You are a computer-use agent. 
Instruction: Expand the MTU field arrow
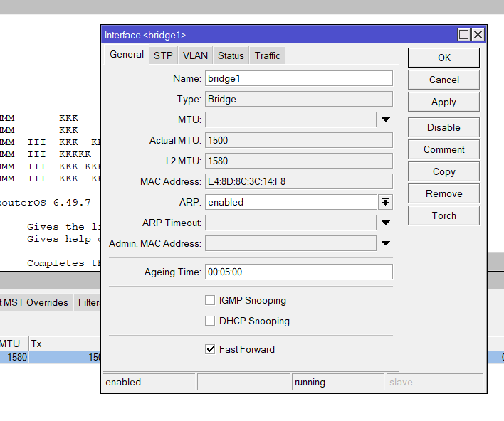tap(386, 119)
